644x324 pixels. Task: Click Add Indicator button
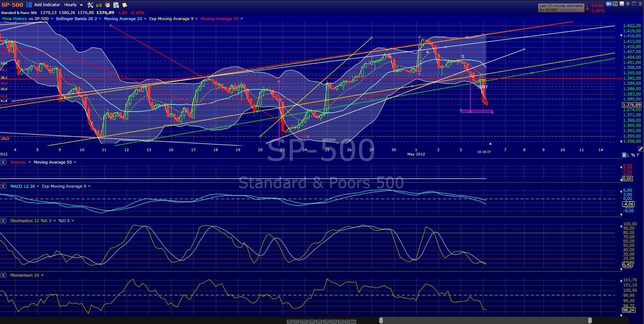tap(47, 5)
